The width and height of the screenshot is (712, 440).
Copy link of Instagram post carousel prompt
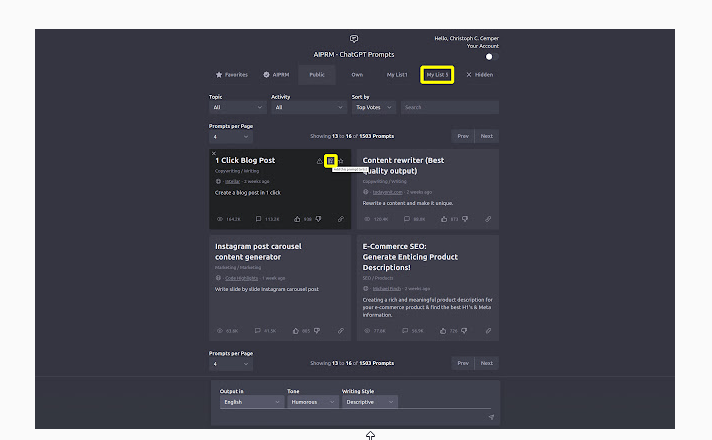tap(341, 331)
